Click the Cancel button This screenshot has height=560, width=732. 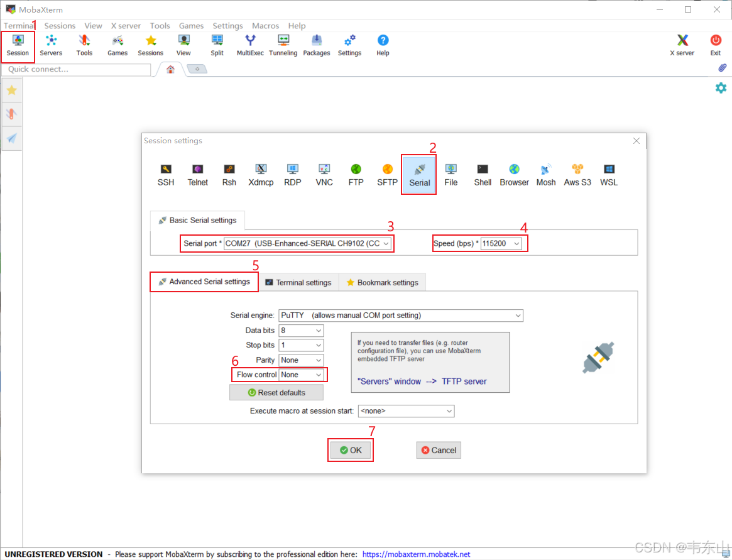pos(439,450)
